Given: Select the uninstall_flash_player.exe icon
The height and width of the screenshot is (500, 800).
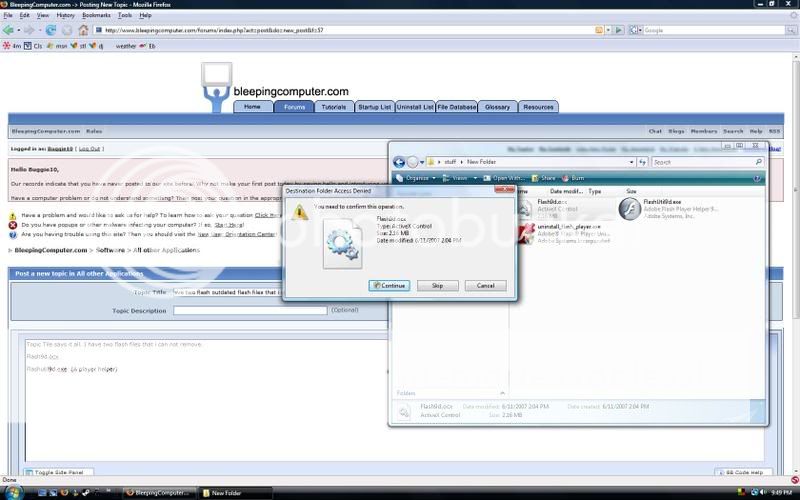Looking at the screenshot, I should pyautogui.click(x=526, y=234).
